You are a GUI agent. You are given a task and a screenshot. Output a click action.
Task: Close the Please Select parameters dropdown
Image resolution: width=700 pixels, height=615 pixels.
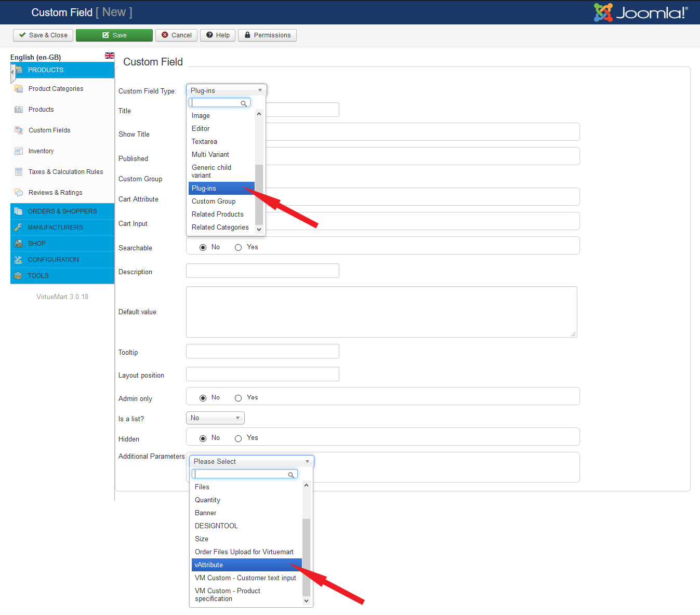[x=252, y=462]
